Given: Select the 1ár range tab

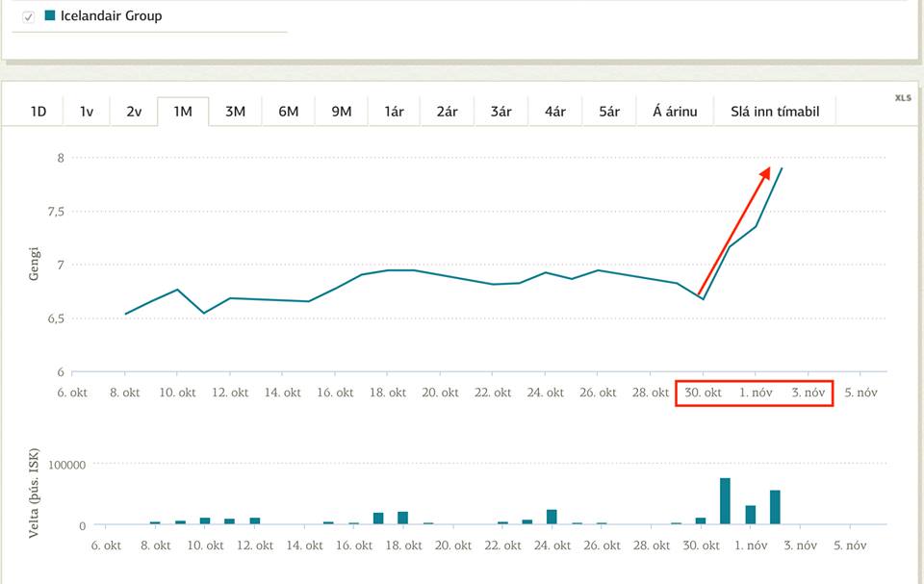Looking at the screenshot, I should pos(394,112).
